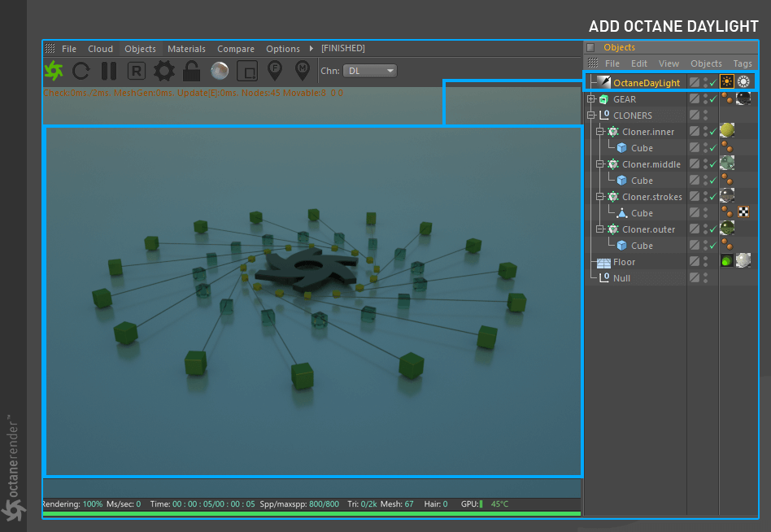Image resolution: width=771 pixels, height=532 pixels.
Task: Toggle the enable checkmark on GEAR row
Action: tap(713, 99)
